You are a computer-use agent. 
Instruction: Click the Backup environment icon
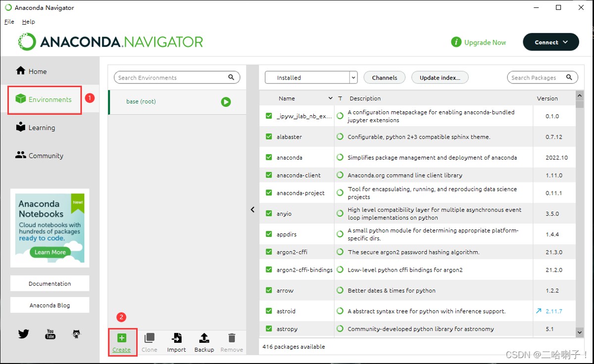[204, 338]
